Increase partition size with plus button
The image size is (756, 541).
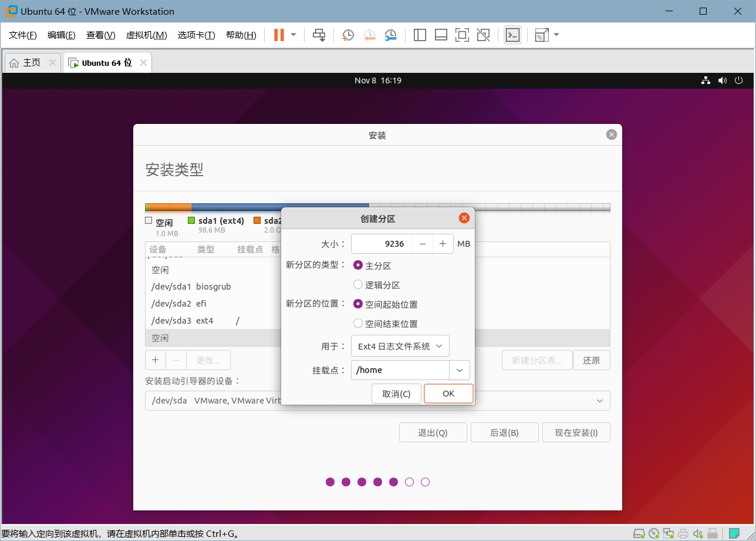(x=443, y=244)
